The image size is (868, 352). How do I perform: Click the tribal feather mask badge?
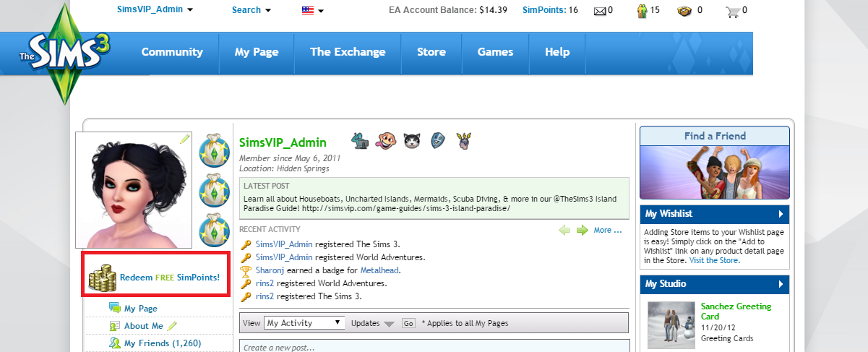coord(463,141)
